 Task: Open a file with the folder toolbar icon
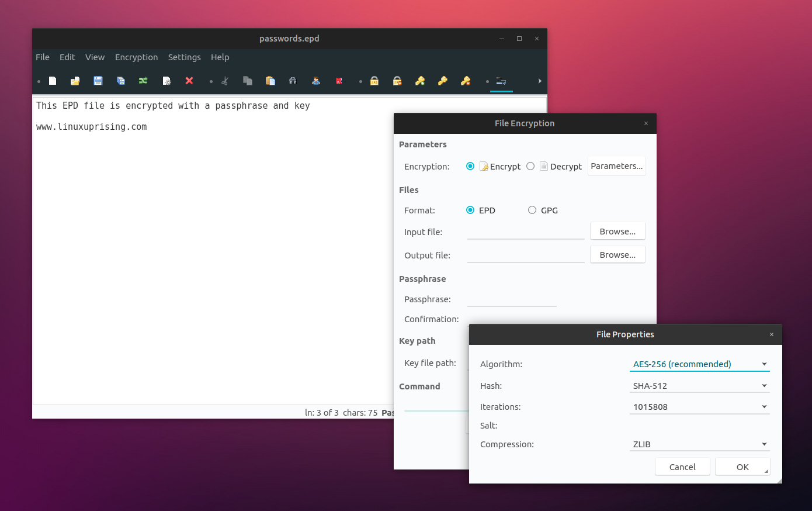tap(75, 81)
